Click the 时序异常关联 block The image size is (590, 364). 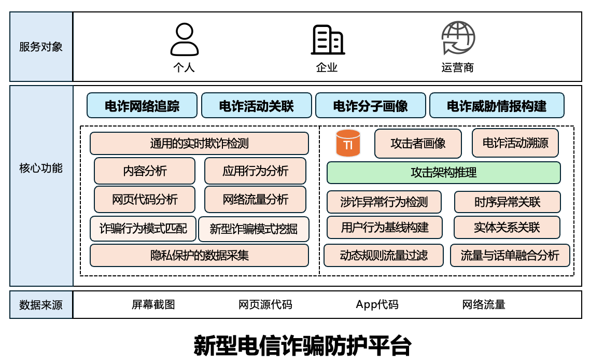507,202
